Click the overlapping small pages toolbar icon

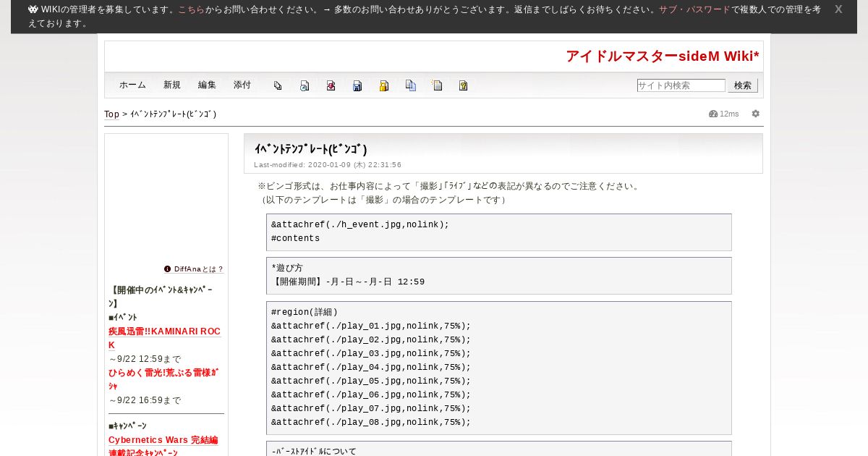click(x=278, y=85)
